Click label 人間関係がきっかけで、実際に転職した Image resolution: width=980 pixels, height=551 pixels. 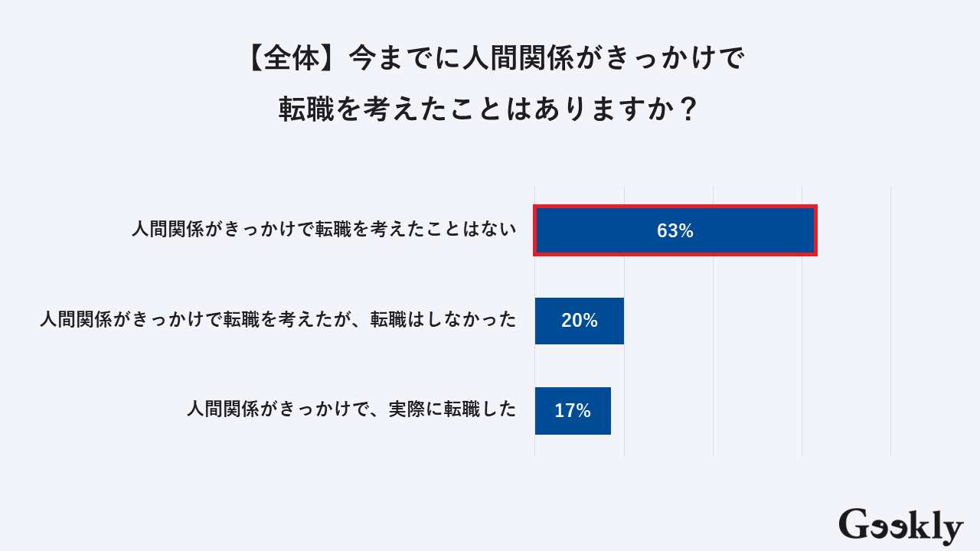pyautogui.click(x=351, y=409)
